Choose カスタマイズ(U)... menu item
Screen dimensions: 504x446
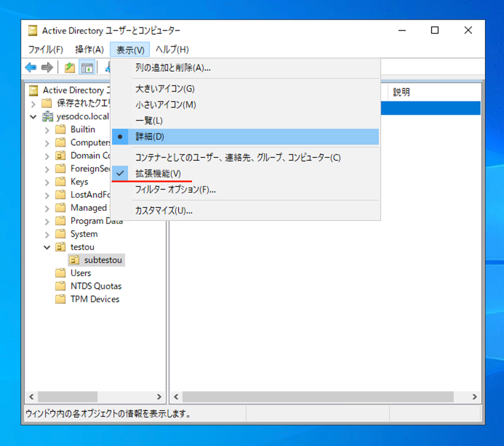point(245,210)
